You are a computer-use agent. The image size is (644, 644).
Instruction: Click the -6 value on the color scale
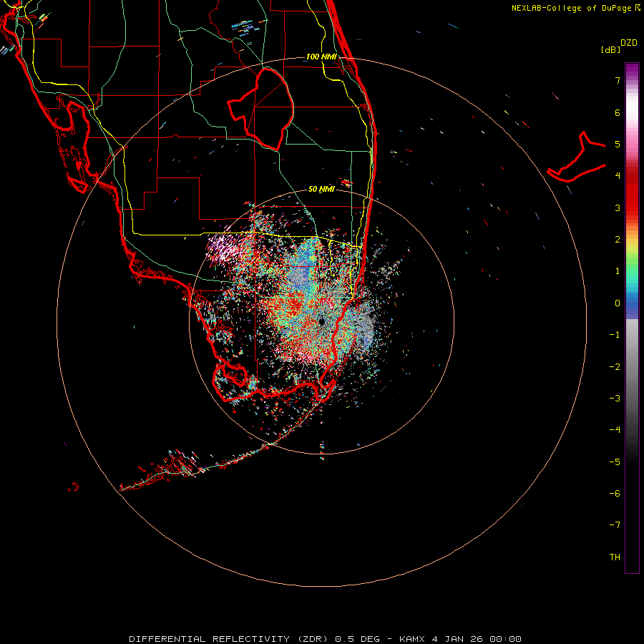pos(615,494)
